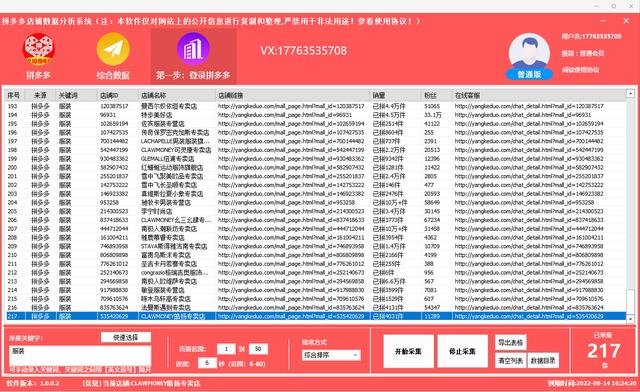Viewport: 640px width, 392px height.
Task: Sort by the 店铺ID column header
Action: coord(118,95)
